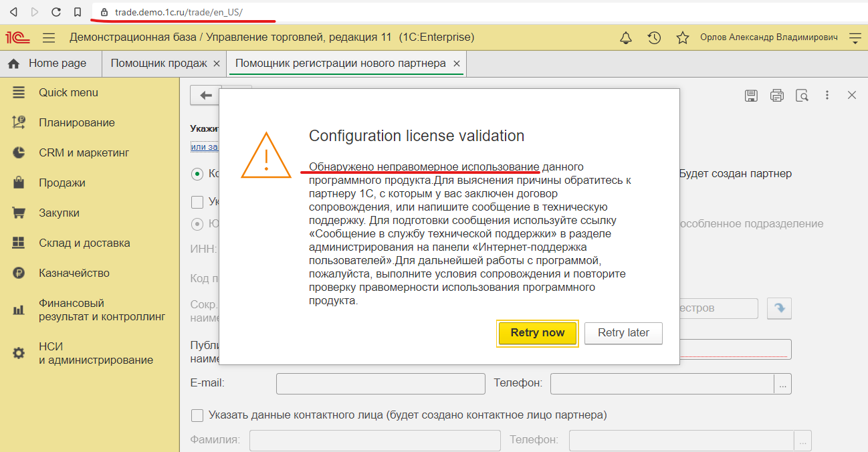The height and width of the screenshot is (452, 868).
Task: Select the first green radio button on the form
Action: [x=197, y=174]
